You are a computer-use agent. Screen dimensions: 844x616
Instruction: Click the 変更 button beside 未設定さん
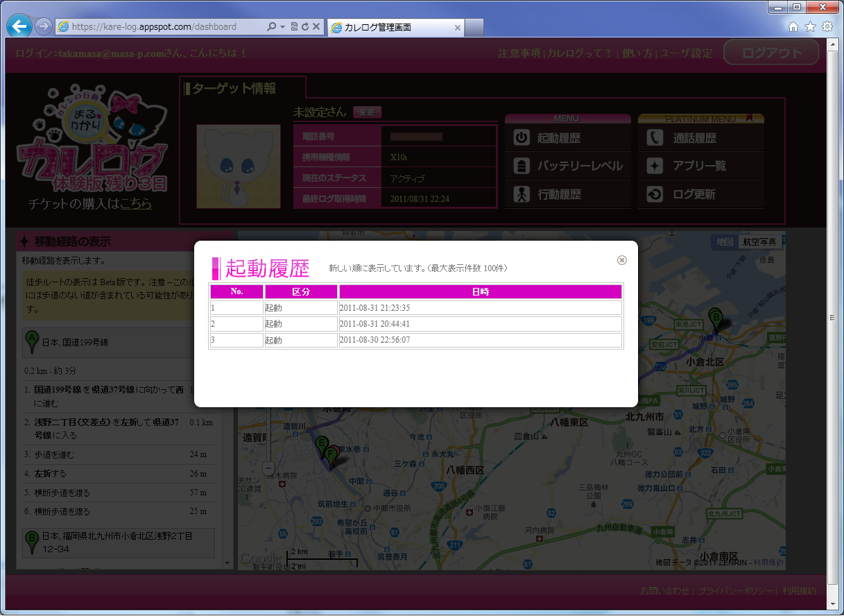point(366,112)
